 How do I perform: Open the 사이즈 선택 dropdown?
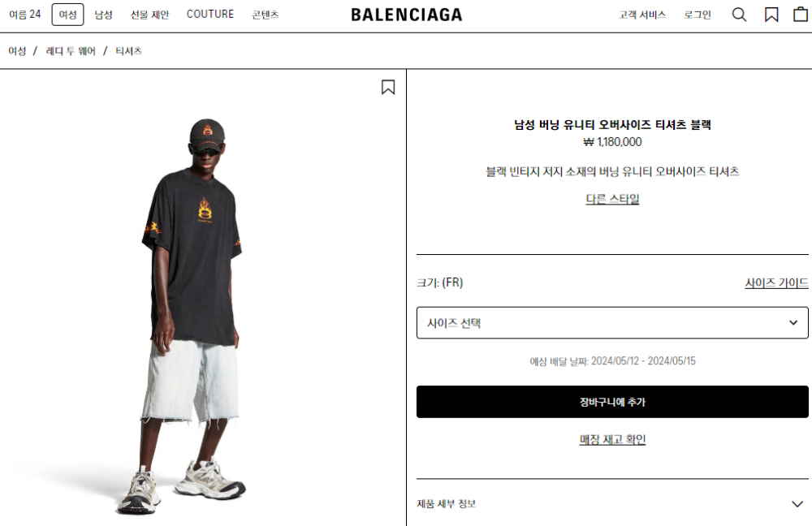612,322
